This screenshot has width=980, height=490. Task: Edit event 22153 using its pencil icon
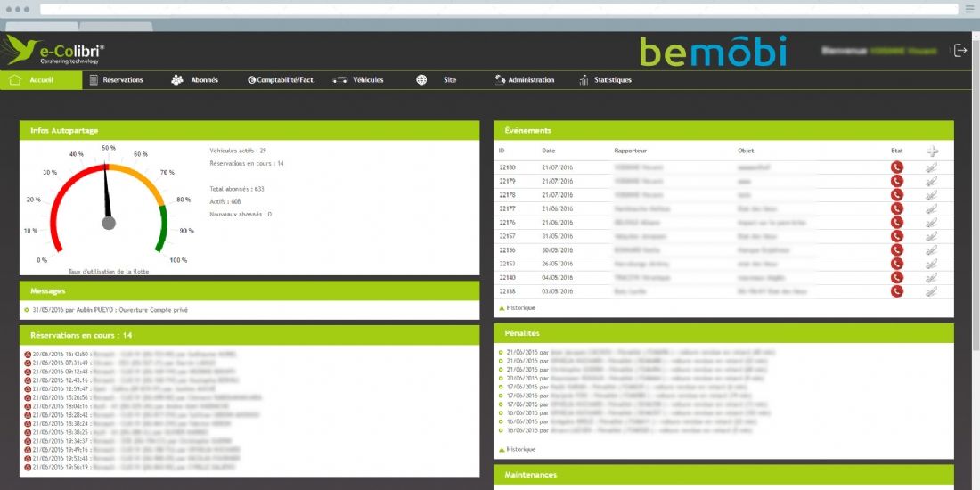coord(931,264)
